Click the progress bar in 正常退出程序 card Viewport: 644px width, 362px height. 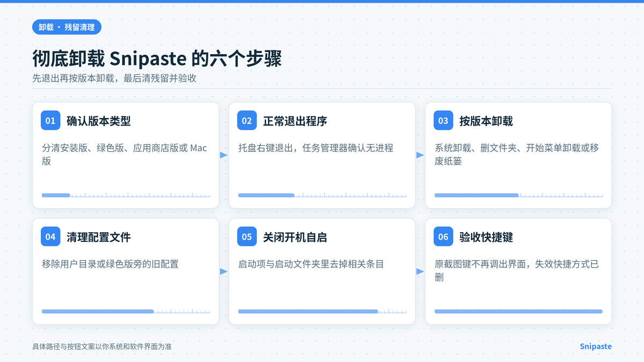[322, 195]
